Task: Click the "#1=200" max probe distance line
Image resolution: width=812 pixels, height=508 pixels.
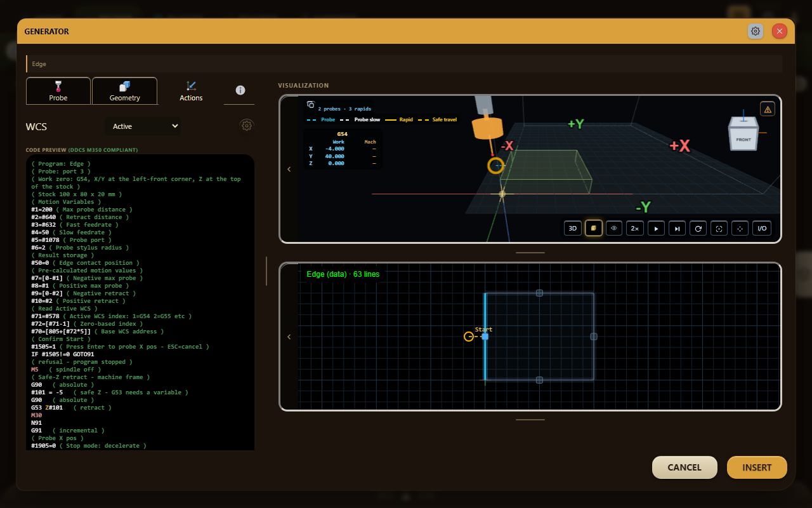Action: tap(82, 210)
